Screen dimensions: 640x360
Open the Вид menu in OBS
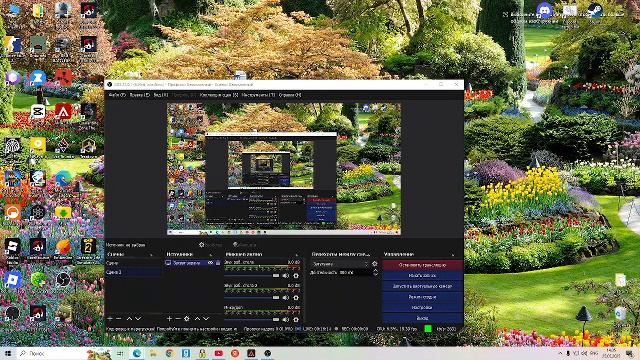coord(161,95)
